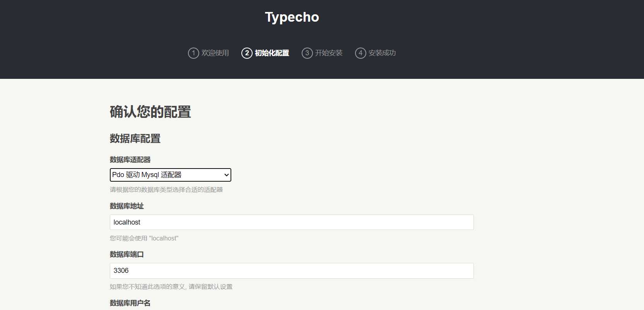Screen dimensions: 644x310
Task: Go to the 开始安装 step label
Action: (329, 53)
